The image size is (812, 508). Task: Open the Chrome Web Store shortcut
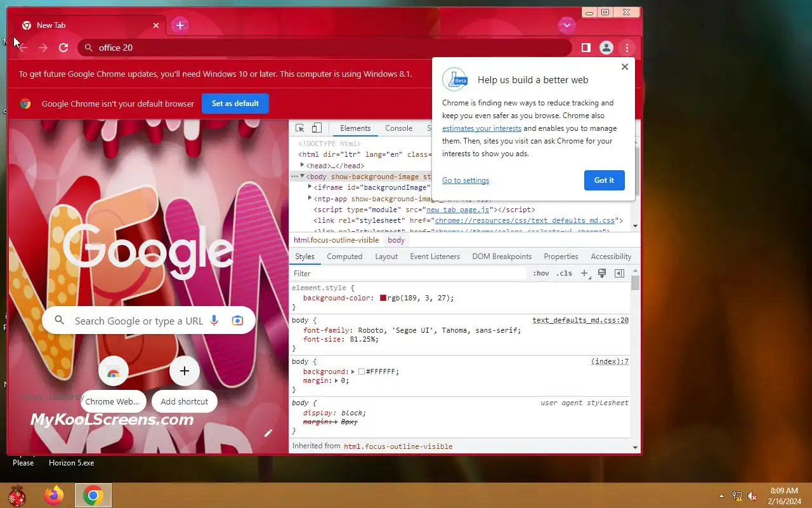point(114,385)
